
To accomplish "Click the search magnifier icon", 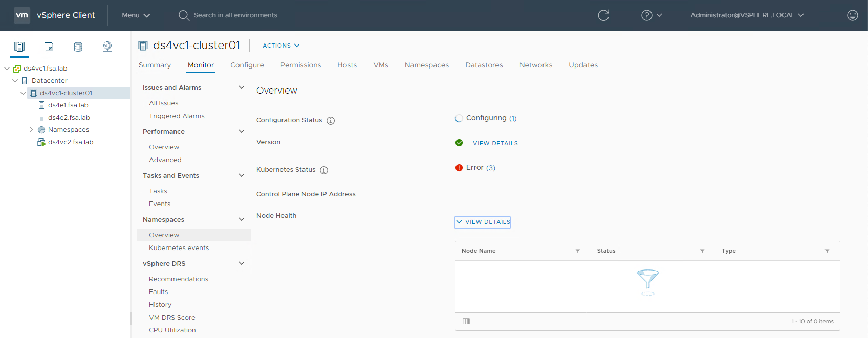I will click(x=184, y=15).
